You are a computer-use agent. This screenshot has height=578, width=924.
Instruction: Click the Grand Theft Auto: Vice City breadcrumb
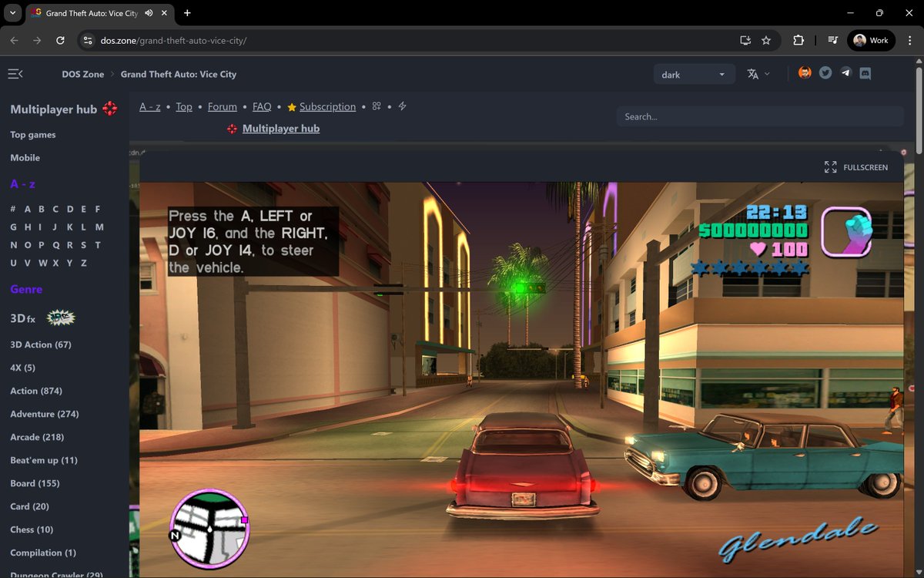[179, 74]
